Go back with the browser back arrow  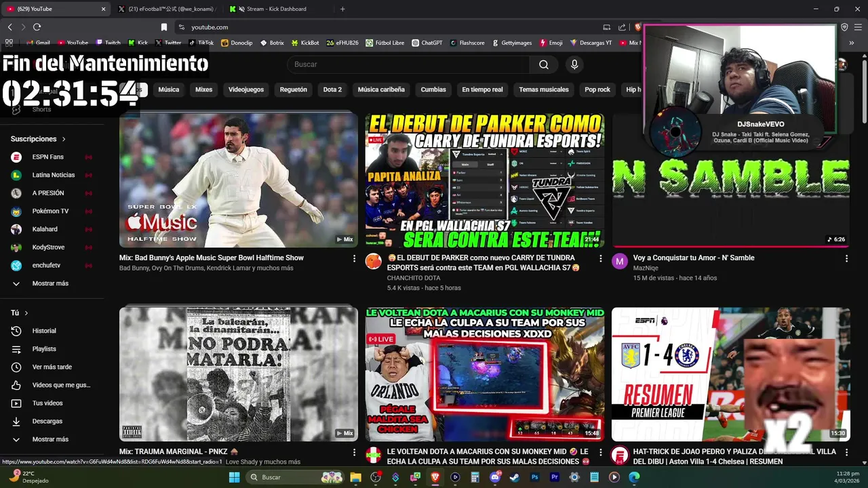[x=9, y=27]
